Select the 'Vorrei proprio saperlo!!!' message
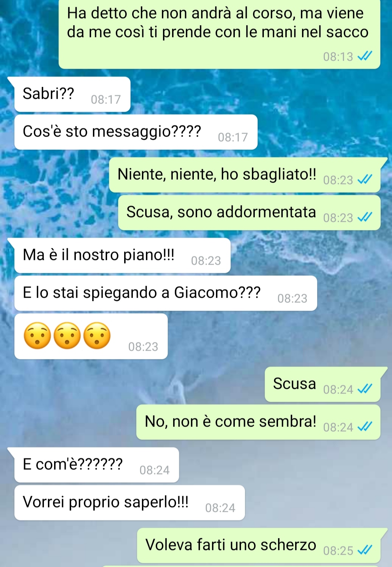392x567 pixels. point(130,503)
